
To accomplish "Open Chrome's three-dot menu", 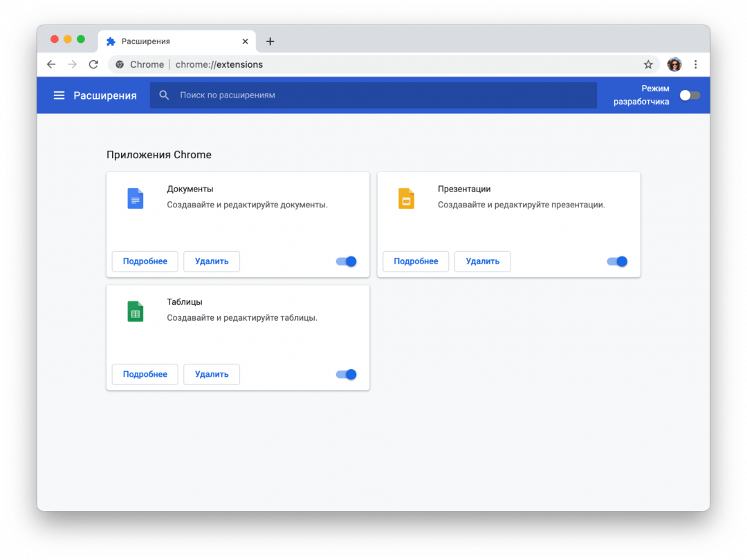I will click(x=696, y=64).
